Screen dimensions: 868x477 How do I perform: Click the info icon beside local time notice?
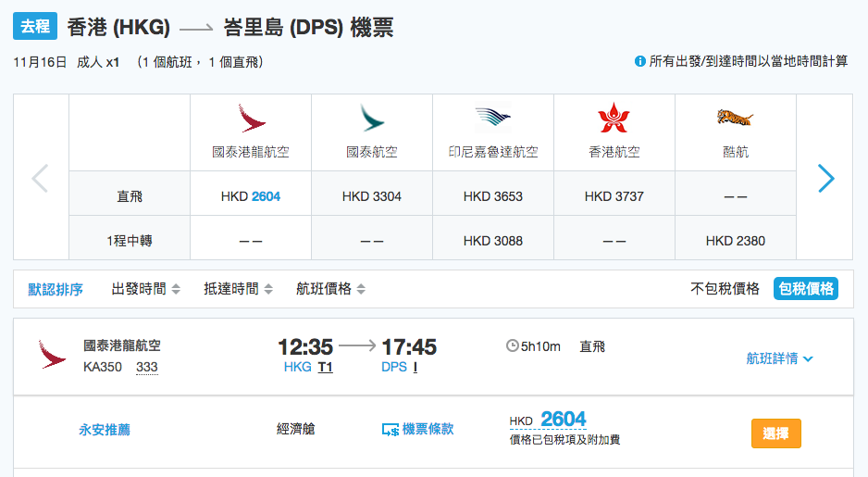point(640,61)
